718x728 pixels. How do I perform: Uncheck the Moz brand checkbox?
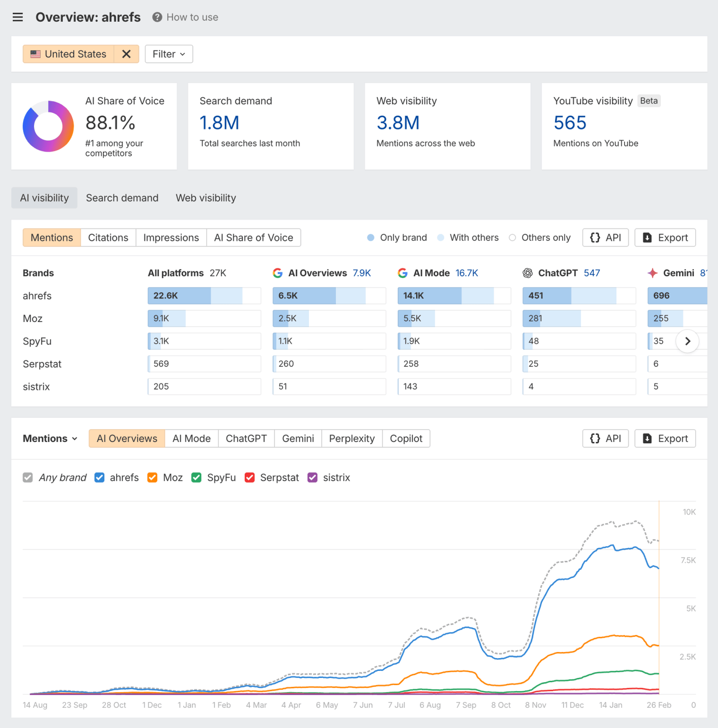point(152,477)
